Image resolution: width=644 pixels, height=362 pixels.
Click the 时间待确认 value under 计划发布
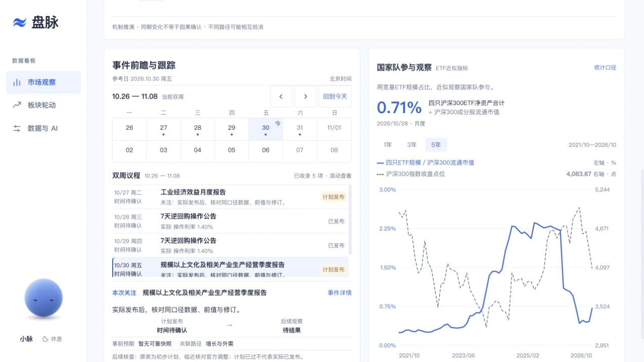(172, 330)
